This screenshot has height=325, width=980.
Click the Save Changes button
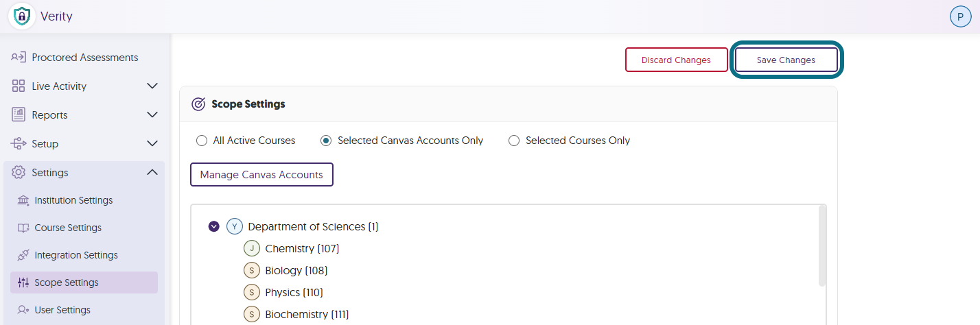point(786,60)
